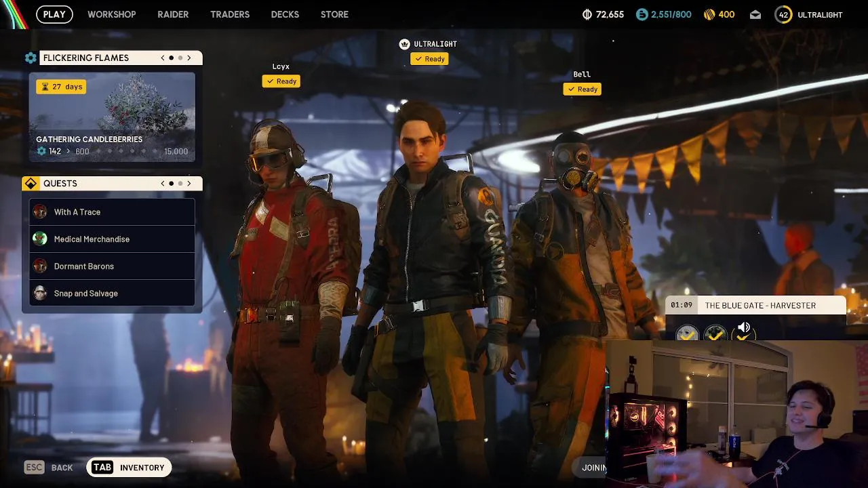
Task: Click the Quests header chevron icon
Action: [x=31, y=184]
